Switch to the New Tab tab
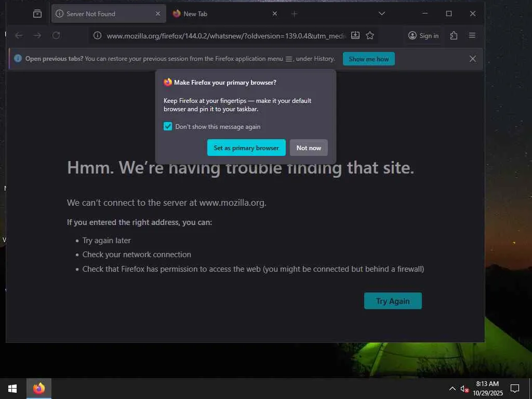This screenshot has height=399, width=532. [225, 14]
